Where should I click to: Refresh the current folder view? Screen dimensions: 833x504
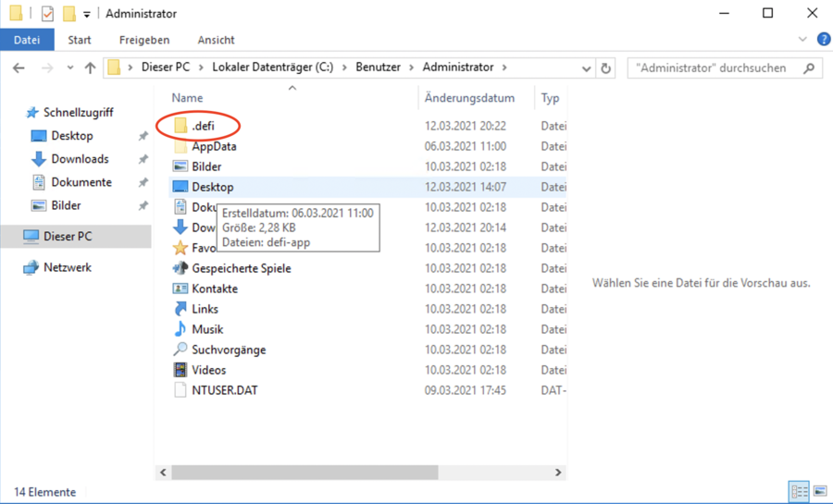point(606,68)
